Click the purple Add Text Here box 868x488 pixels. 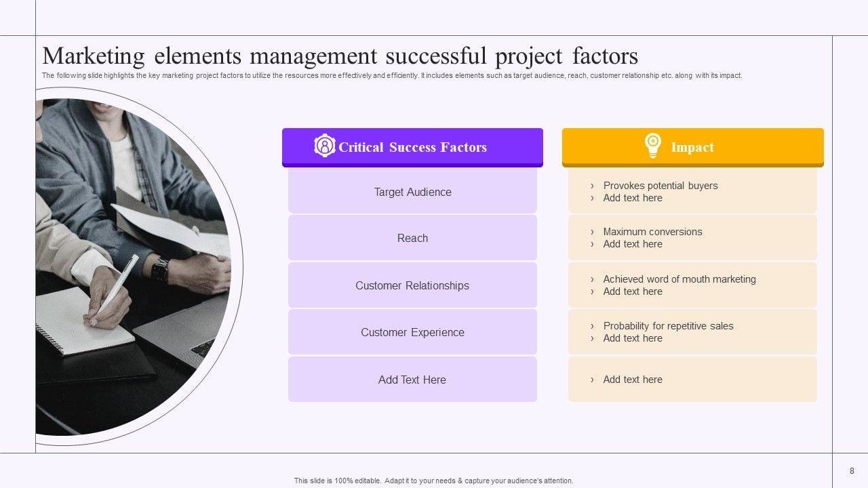coord(412,380)
